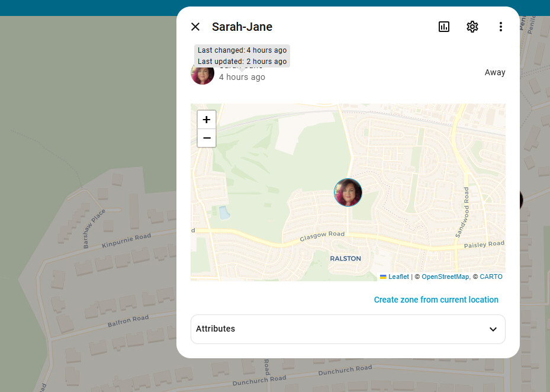Screen dimensions: 550x392
Task: Click the Ralston label on the map
Action: (x=345, y=259)
